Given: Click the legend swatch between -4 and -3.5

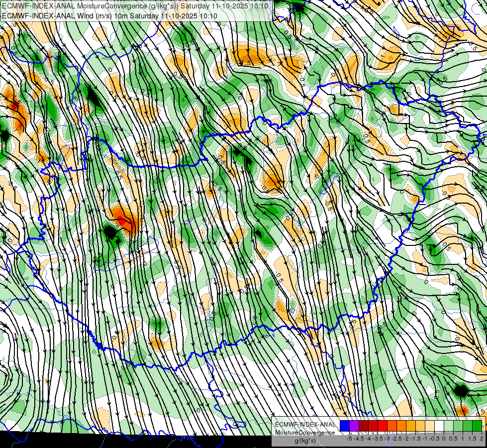Looking at the screenshot, I should [373, 426].
